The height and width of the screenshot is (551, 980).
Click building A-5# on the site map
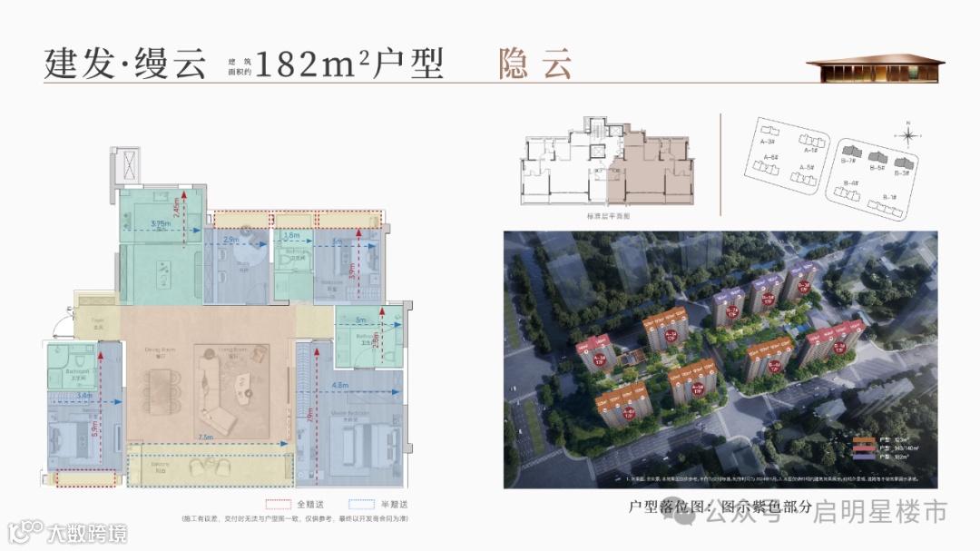[x=803, y=178]
